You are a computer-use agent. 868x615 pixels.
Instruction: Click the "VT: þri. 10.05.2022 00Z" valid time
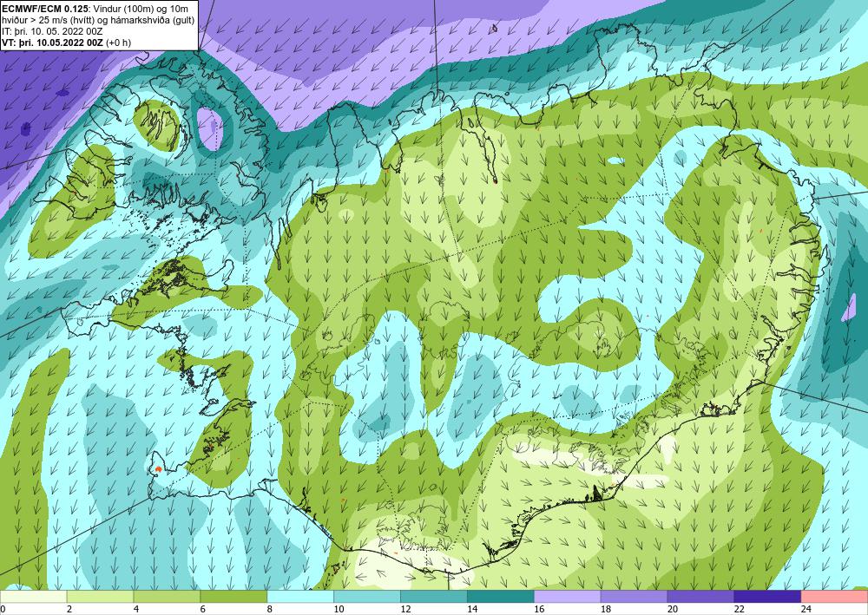[52, 43]
